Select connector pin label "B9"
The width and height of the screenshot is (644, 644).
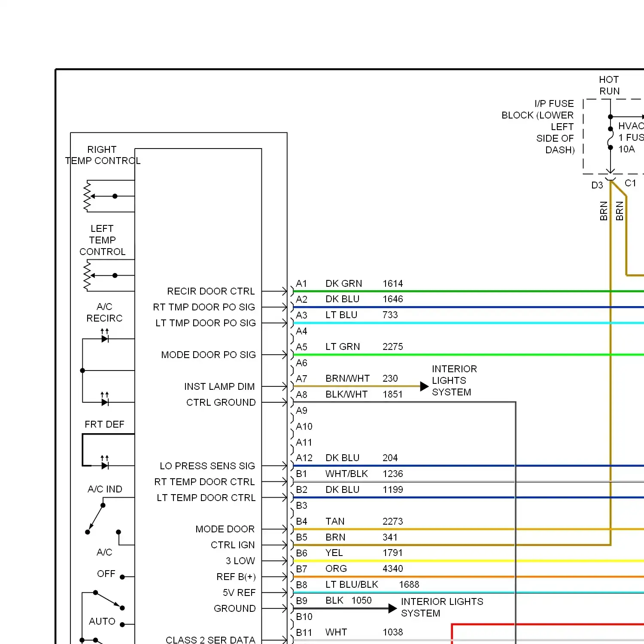click(x=301, y=601)
